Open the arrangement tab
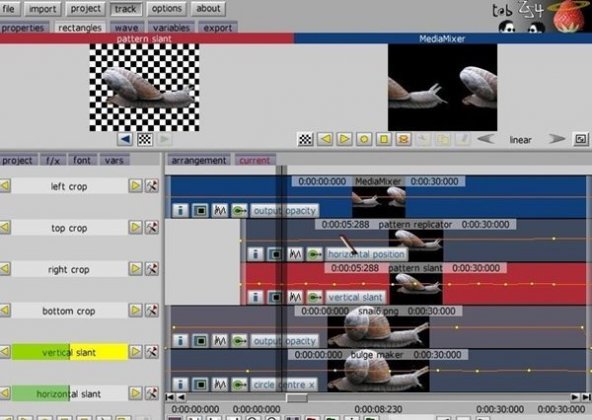This screenshot has height=420, width=592. (x=199, y=160)
